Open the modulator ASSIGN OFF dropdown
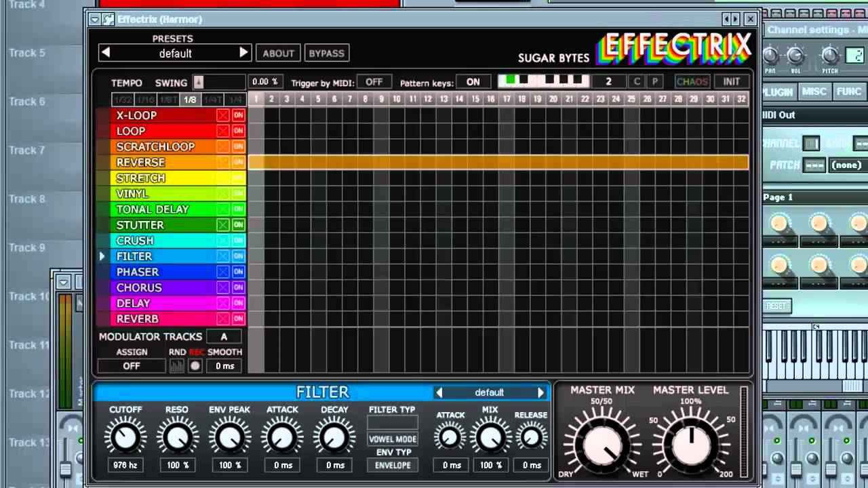 point(132,366)
